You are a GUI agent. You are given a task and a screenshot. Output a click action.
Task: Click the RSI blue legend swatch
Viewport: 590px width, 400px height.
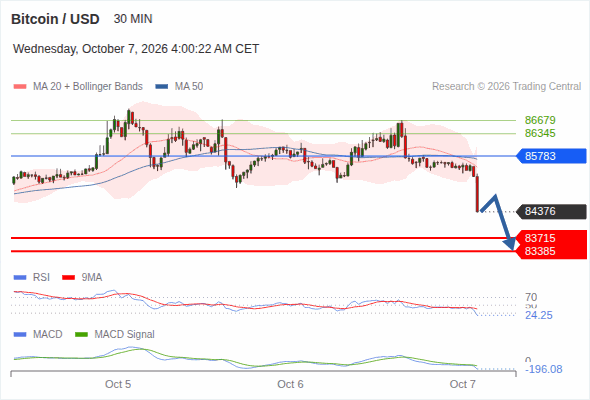coord(20,278)
